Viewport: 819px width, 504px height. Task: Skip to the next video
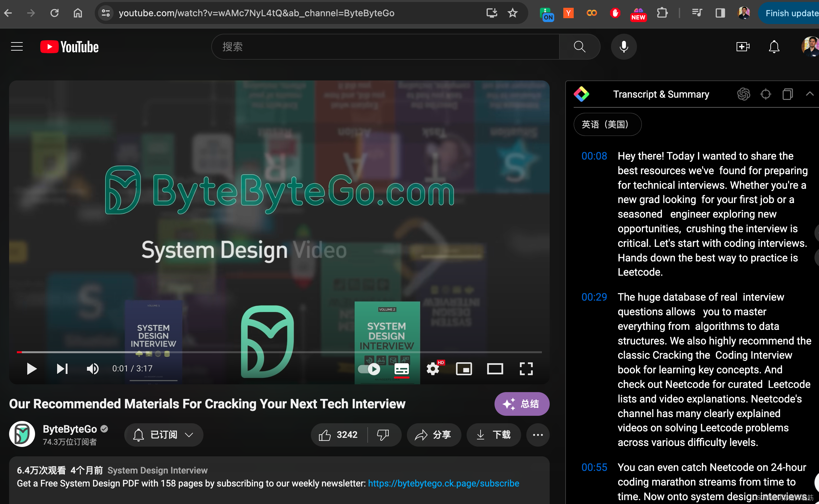point(62,369)
